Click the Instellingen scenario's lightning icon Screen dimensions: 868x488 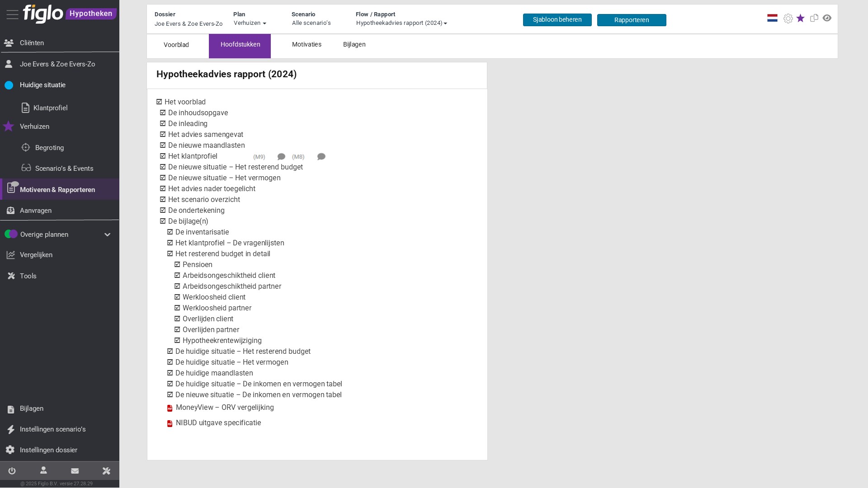(11, 430)
